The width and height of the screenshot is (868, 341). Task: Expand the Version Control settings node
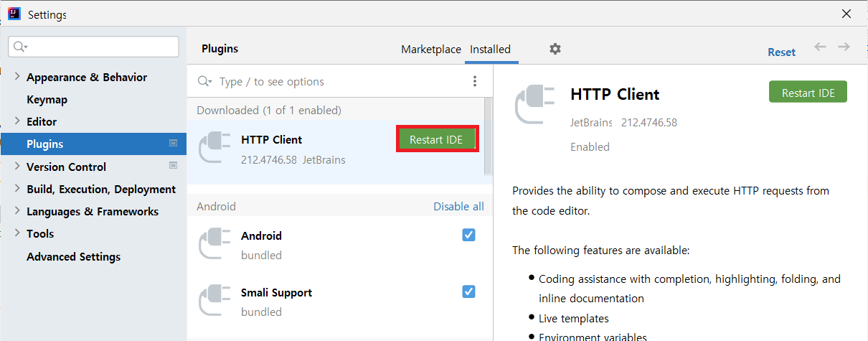(x=17, y=167)
